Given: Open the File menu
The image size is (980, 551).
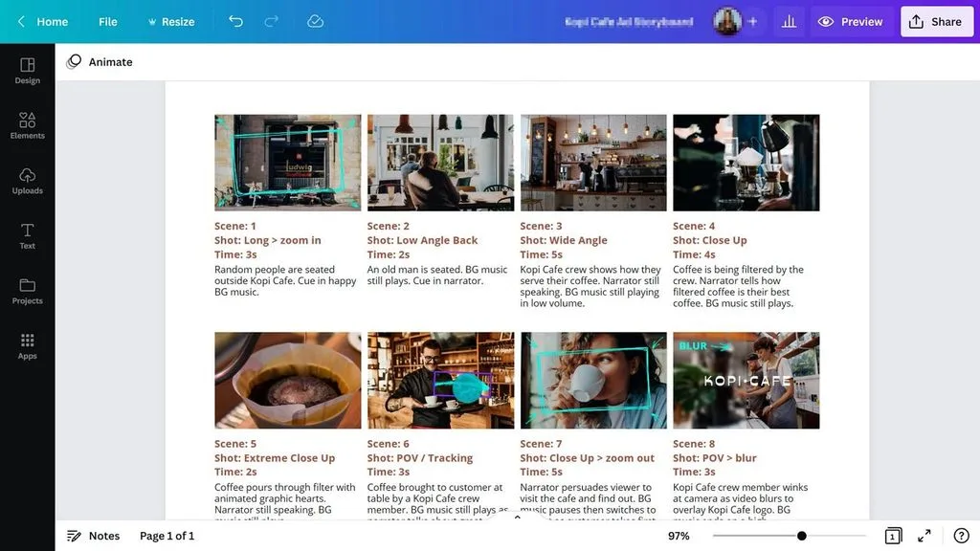Looking at the screenshot, I should coord(107,22).
